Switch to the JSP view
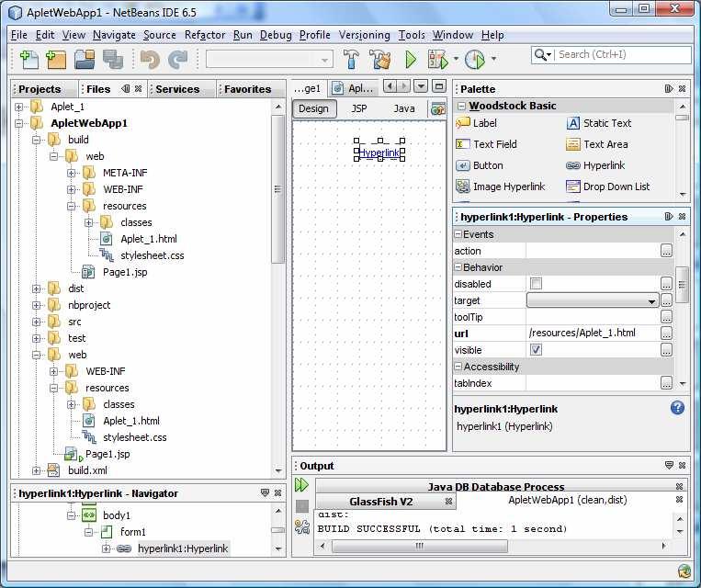701x588 pixels. (359, 108)
